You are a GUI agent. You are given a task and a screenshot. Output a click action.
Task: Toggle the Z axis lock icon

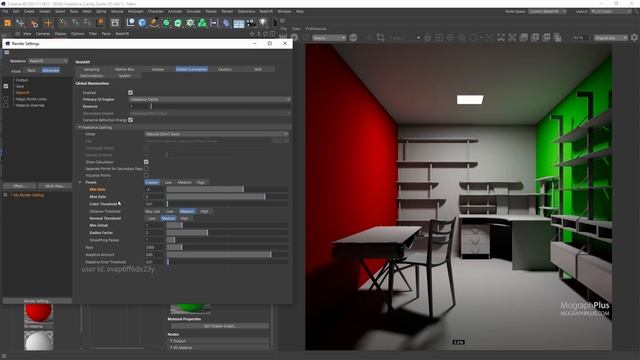coord(87,22)
